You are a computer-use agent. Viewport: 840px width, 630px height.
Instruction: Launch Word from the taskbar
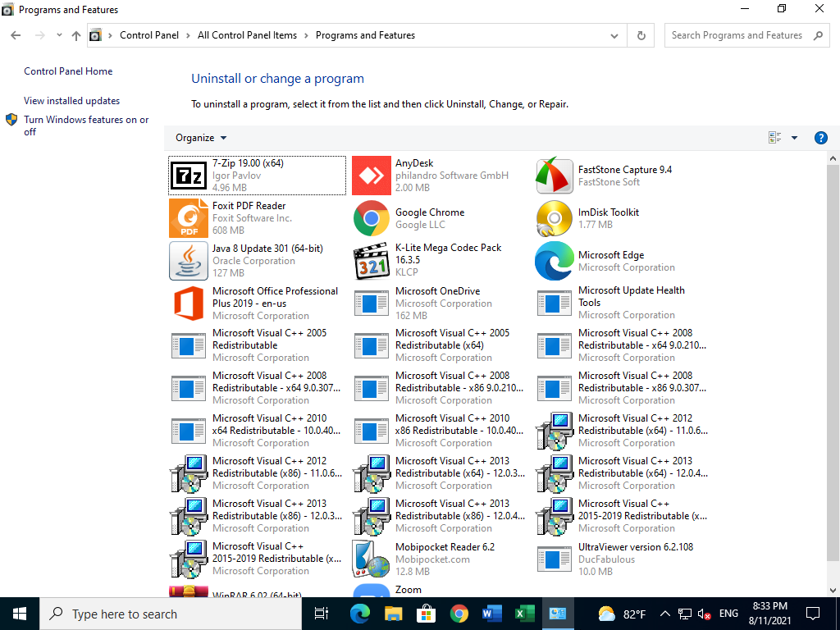(492, 614)
